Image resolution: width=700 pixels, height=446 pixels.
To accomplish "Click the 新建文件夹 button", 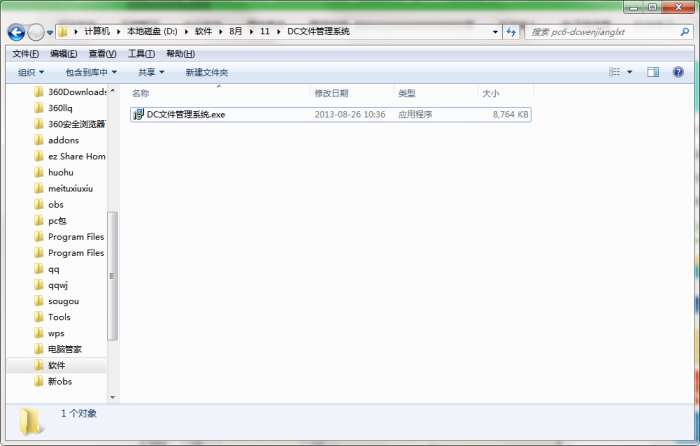I will [x=207, y=72].
